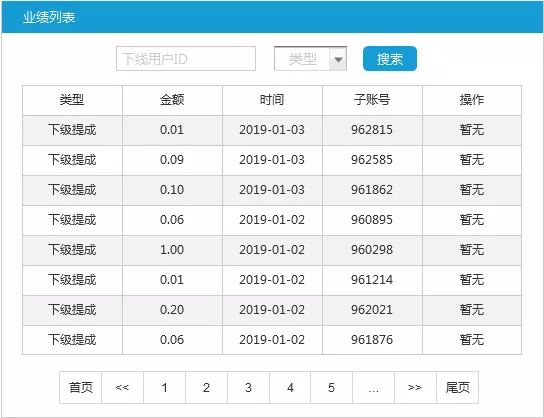Click the 搜索 search button
The image size is (544, 418).
click(390, 59)
